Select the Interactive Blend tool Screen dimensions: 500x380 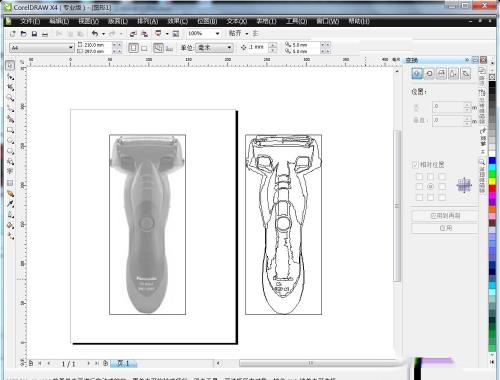click(x=10, y=193)
